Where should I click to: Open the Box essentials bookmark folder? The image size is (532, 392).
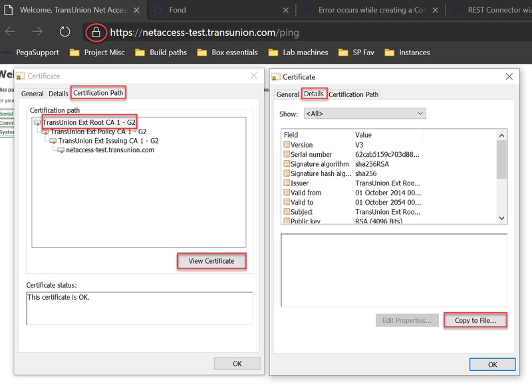(227, 52)
